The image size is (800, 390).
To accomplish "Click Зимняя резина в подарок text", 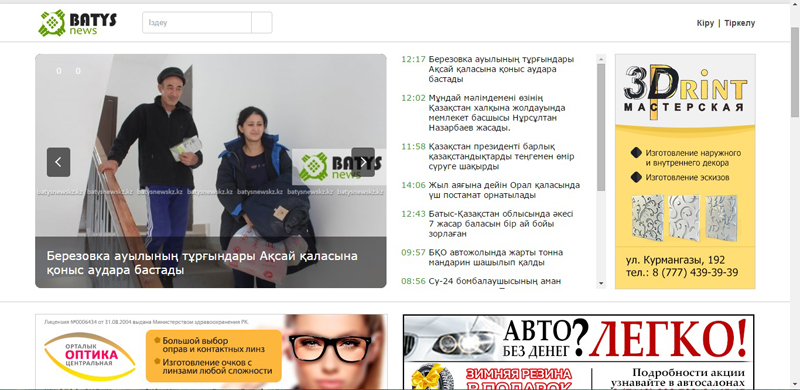I will point(518,380).
